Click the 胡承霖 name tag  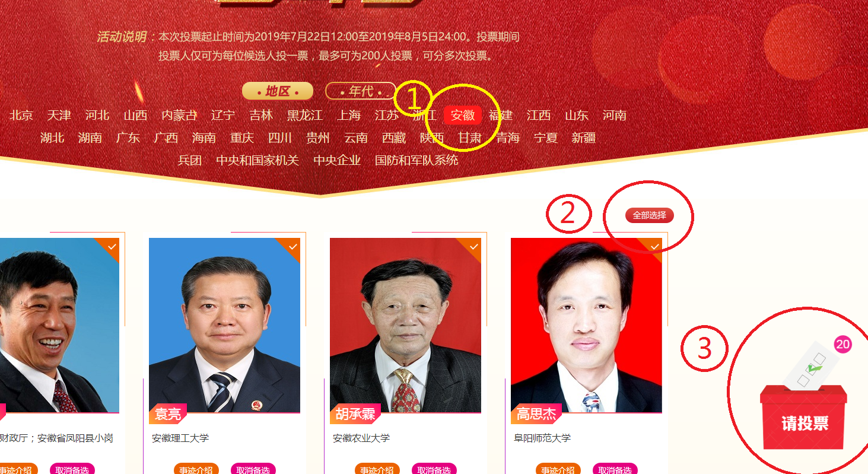tap(355, 413)
